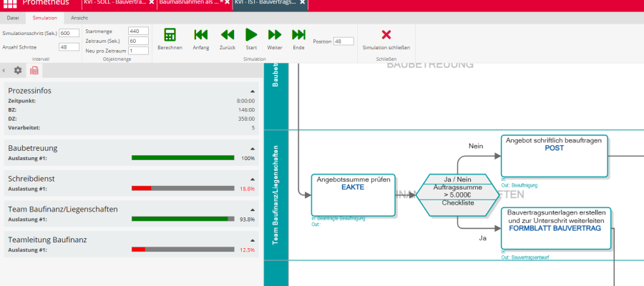
Task: Open the Simulation ribbon tab
Action: (45, 18)
